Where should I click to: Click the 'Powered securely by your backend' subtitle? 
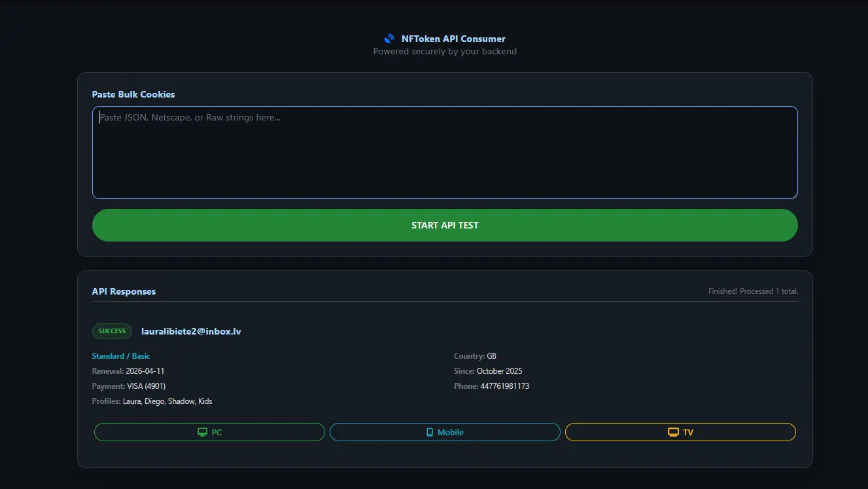pos(445,51)
